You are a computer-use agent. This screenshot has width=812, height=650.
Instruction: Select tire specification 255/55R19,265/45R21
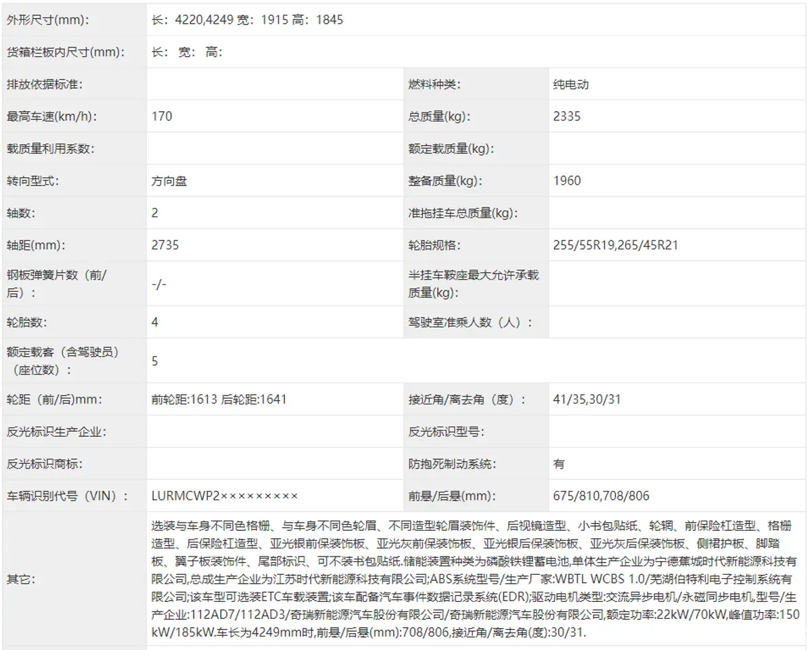(615, 245)
